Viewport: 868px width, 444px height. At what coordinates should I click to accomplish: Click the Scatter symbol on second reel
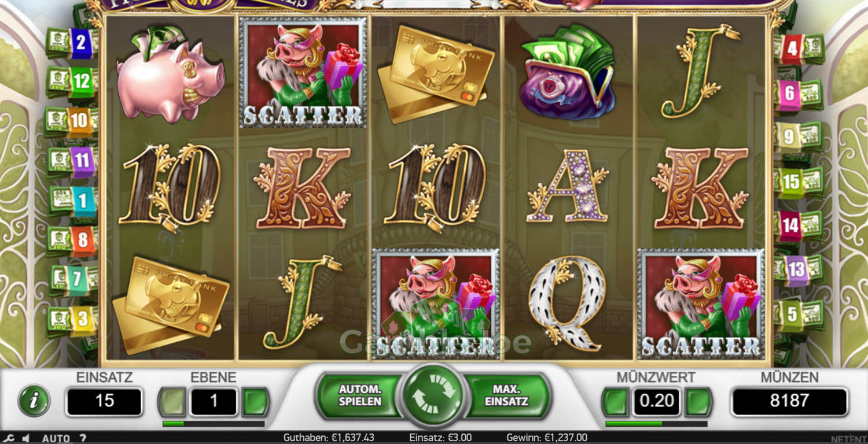(303, 72)
